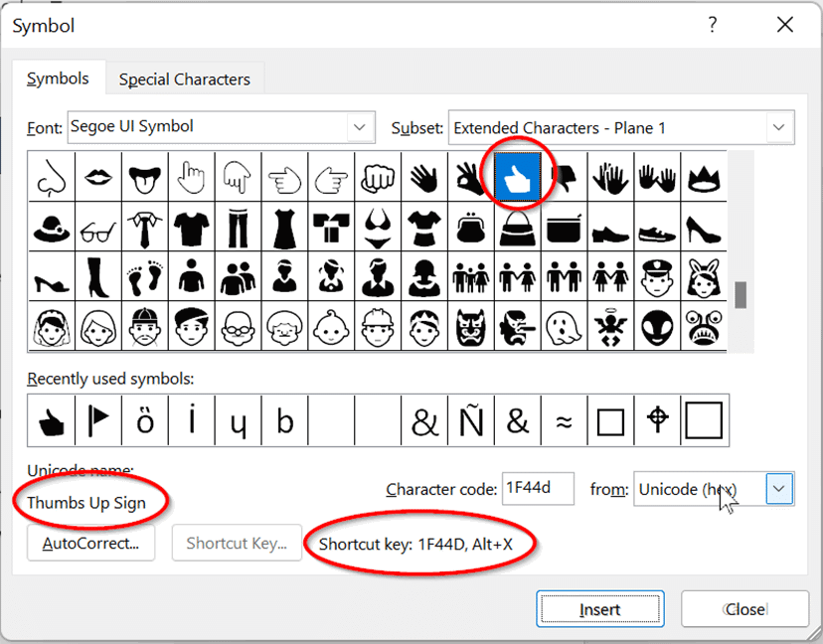Viewport: 823px width, 644px height.
Task: Select the thumbs down symbol
Action: (564, 177)
